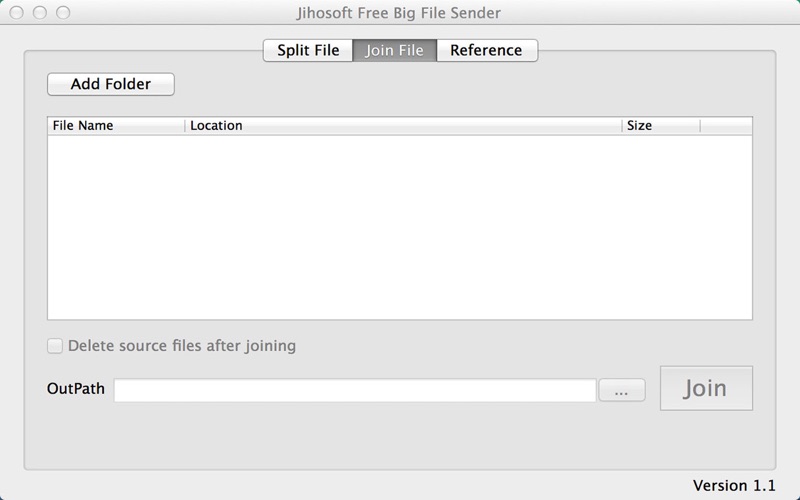800x500 pixels.
Task: Focus the OutPath text field
Action: tap(355, 390)
